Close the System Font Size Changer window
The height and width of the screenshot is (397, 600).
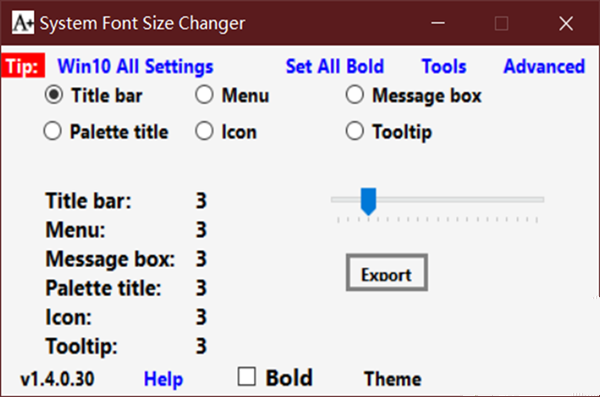566,23
